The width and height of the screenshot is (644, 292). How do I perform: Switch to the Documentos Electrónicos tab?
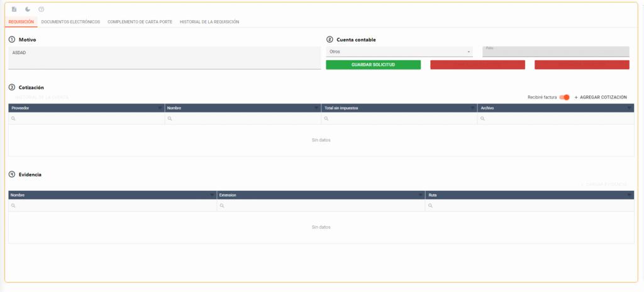click(x=70, y=22)
